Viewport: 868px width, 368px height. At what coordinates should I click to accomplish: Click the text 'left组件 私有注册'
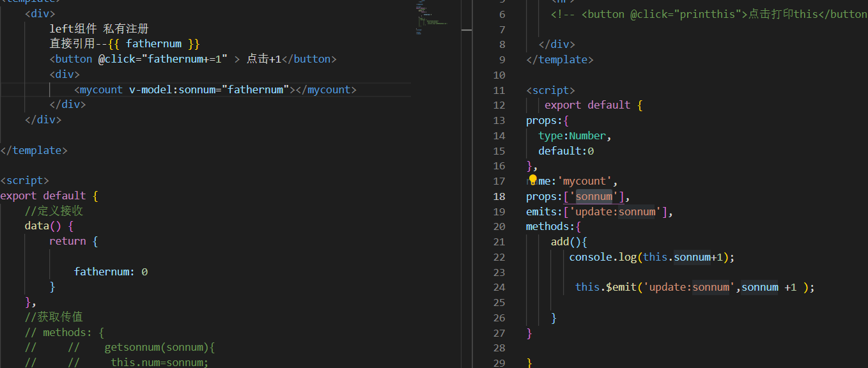pos(99,28)
